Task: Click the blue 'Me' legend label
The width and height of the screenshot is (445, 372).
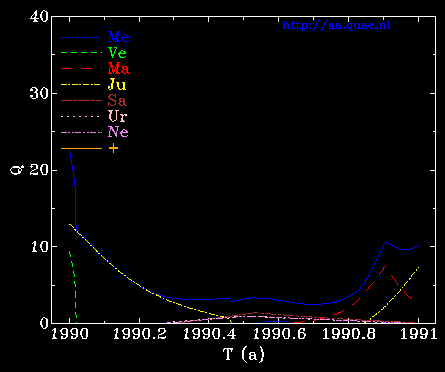Action: (119, 37)
